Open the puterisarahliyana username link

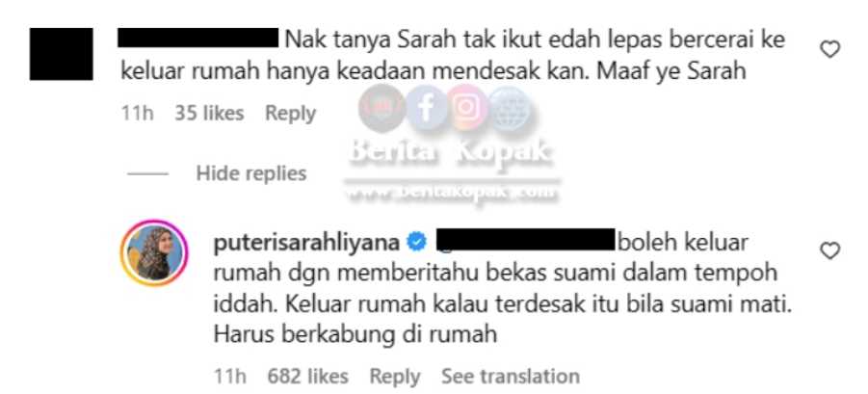pos(306,243)
